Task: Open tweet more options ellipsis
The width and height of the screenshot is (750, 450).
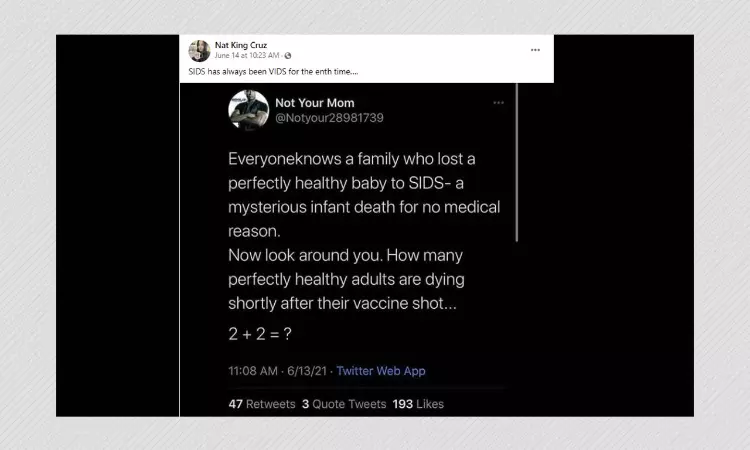Action: [498, 103]
